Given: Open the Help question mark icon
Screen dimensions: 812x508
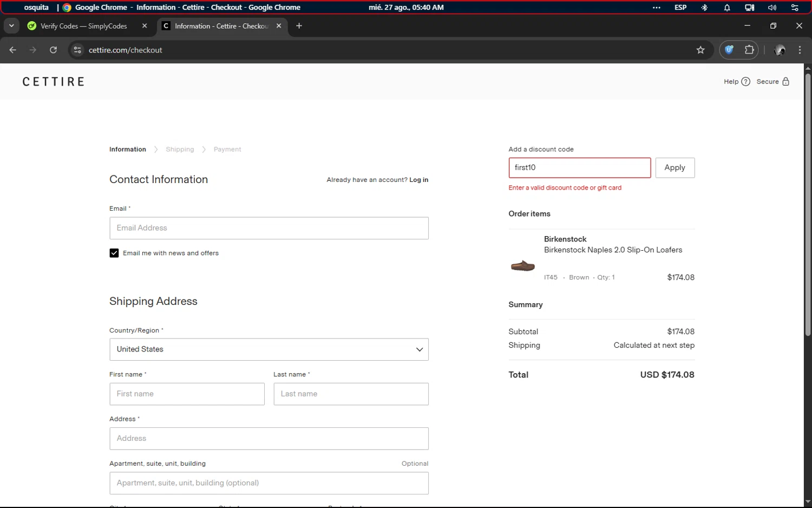Looking at the screenshot, I should [745, 82].
